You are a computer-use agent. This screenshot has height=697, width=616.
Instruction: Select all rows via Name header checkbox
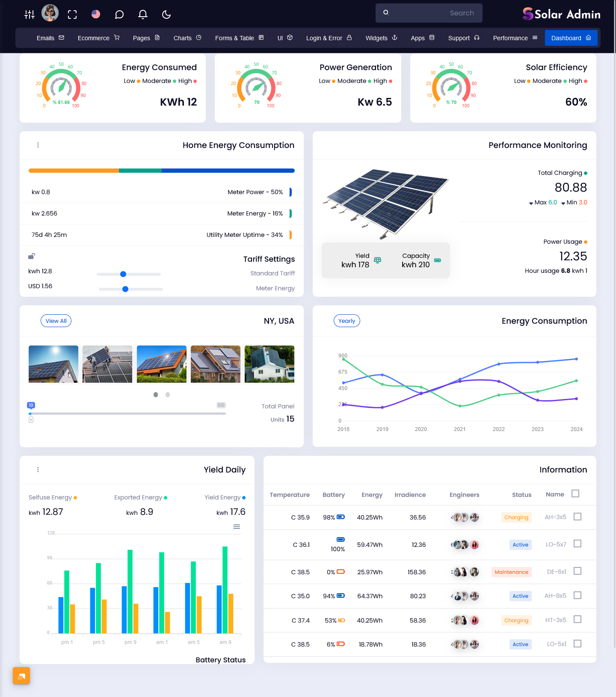[x=575, y=493]
